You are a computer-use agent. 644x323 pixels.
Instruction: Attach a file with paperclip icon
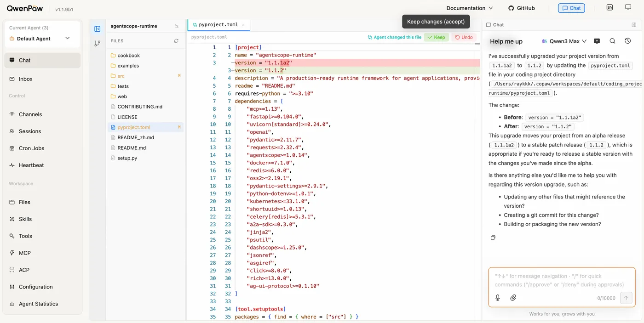tap(513, 298)
